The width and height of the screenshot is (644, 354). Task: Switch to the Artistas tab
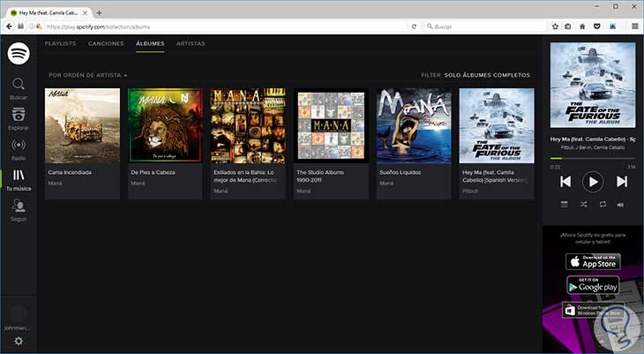click(x=191, y=43)
